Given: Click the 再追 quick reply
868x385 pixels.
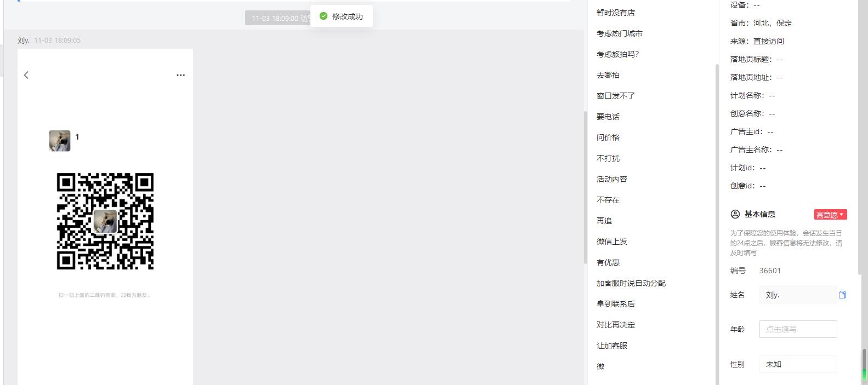Looking at the screenshot, I should pyautogui.click(x=604, y=221).
